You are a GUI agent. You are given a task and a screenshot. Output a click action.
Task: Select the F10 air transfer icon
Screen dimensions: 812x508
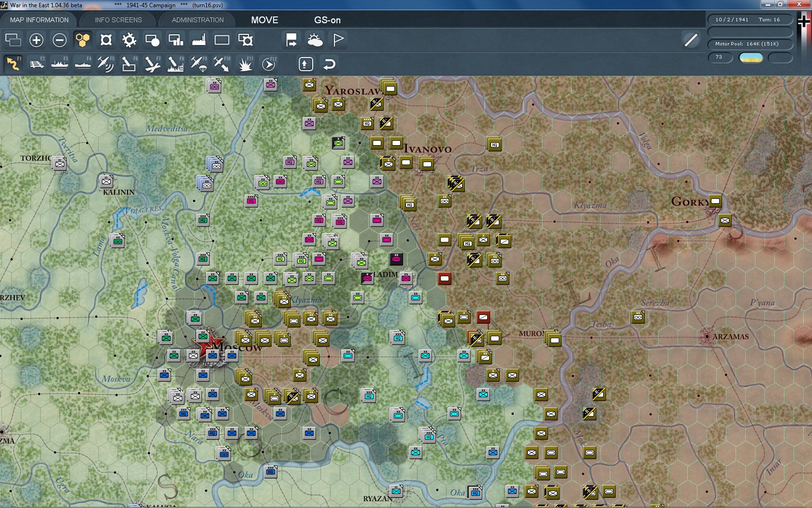(222, 64)
